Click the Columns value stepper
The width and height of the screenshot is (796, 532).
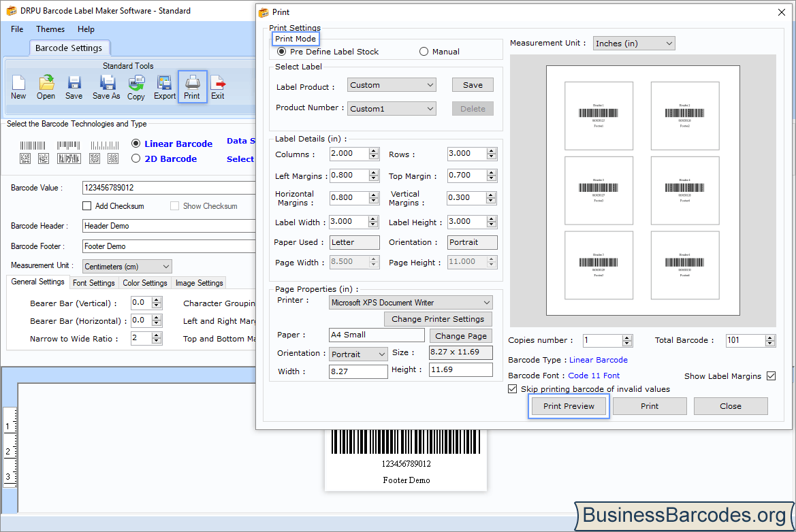(x=374, y=154)
